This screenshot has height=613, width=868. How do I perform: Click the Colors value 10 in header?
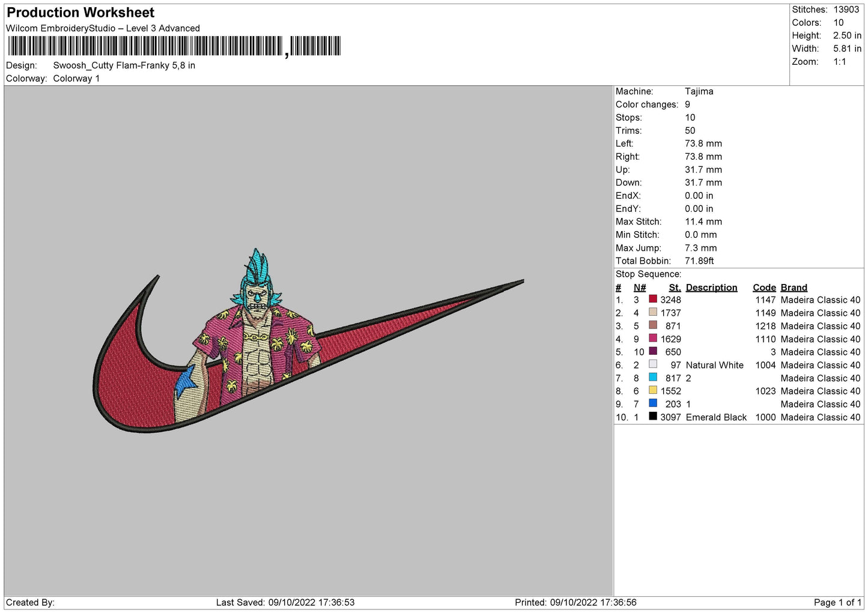click(839, 23)
